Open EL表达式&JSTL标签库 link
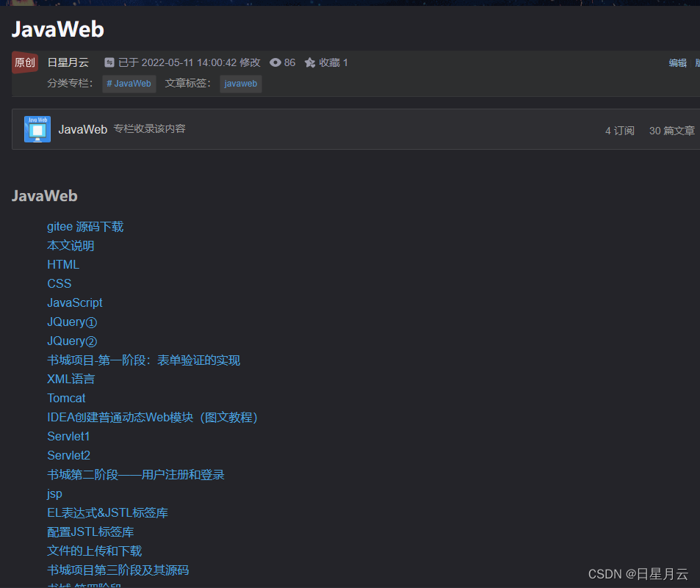 107,513
